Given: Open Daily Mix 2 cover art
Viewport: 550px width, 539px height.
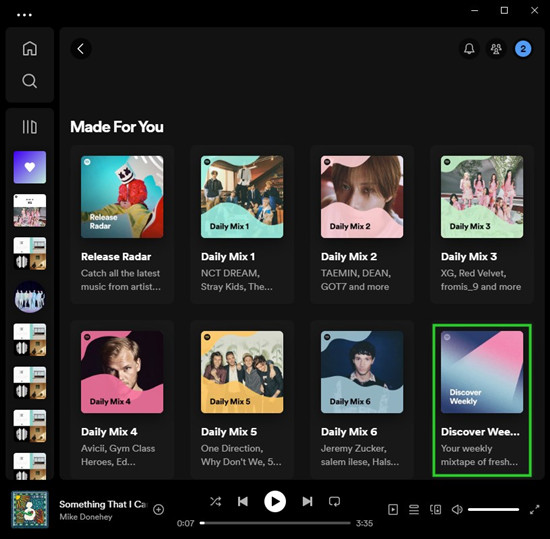Looking at the screenshot, I should [362, 197].
